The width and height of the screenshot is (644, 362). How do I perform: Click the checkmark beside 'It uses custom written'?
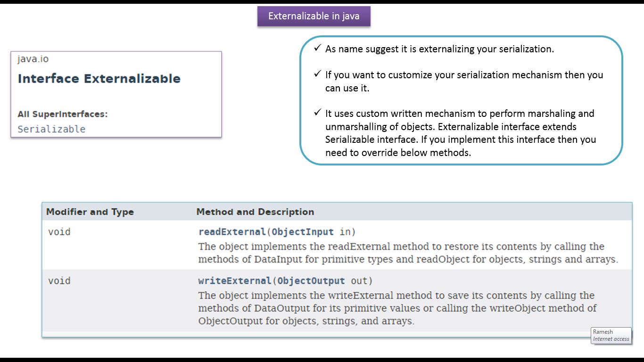point(317,113)
